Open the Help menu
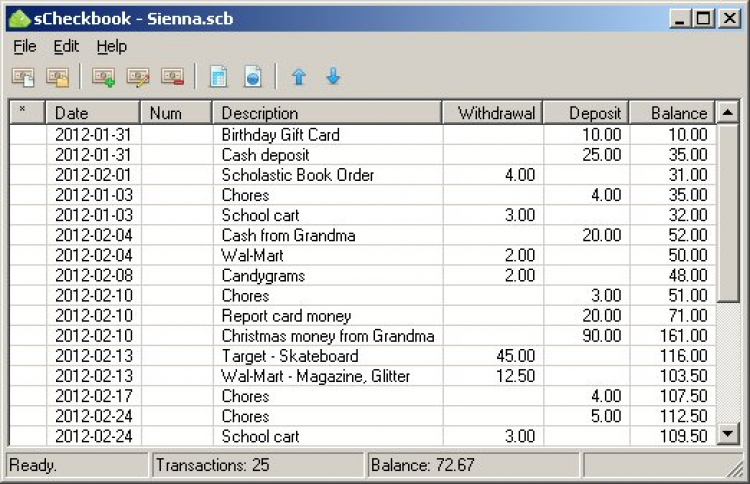Viewport: 750px width, 484px height. point(111,46)
